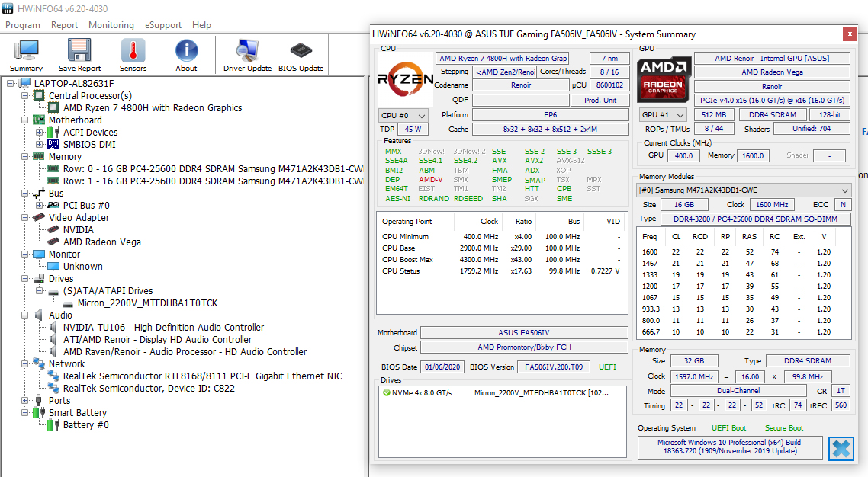Click the NVIDIA TU106 audio speaker icon
This screenshot has height=477, width=868.
(53, 327)
